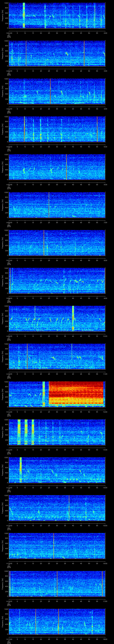
Task: Pick the spectrogram panel starting at 4:16:00
Action: click(x=57, y=584)
